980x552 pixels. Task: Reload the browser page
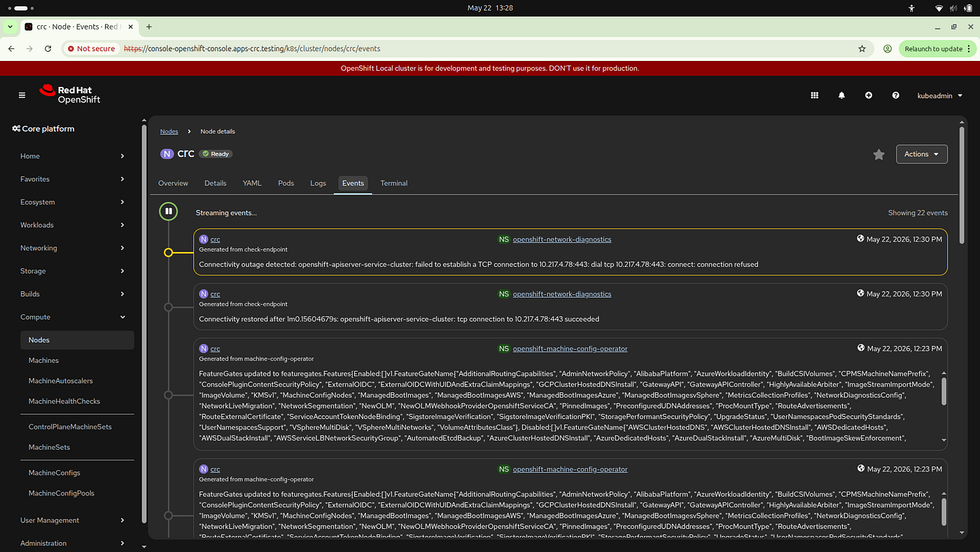[48, 49]
